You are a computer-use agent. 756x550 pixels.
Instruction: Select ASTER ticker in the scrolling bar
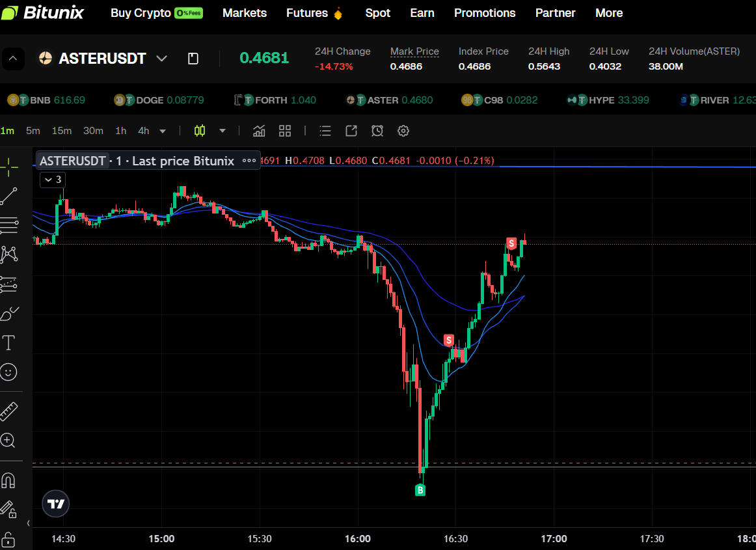[x=390, y=100]
